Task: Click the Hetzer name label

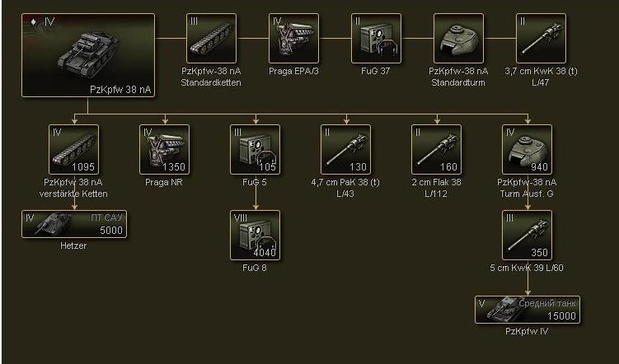Action: point(73,245)
